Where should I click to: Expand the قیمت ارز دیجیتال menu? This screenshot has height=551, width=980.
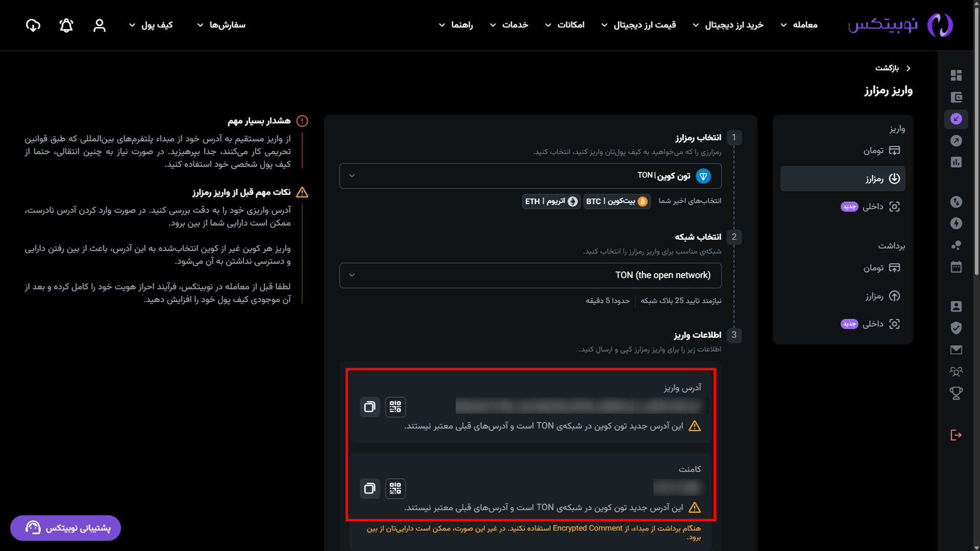coord(639,25)
